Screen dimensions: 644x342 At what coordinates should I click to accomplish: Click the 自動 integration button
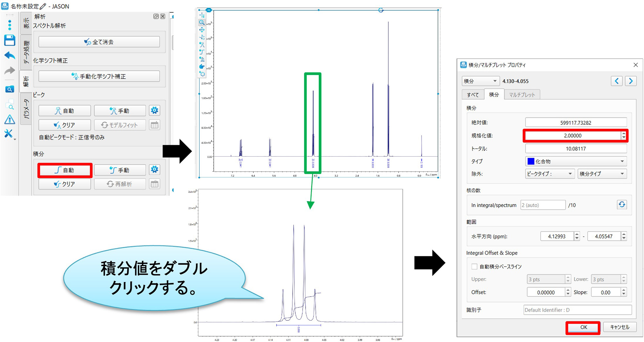coord(65,170)
